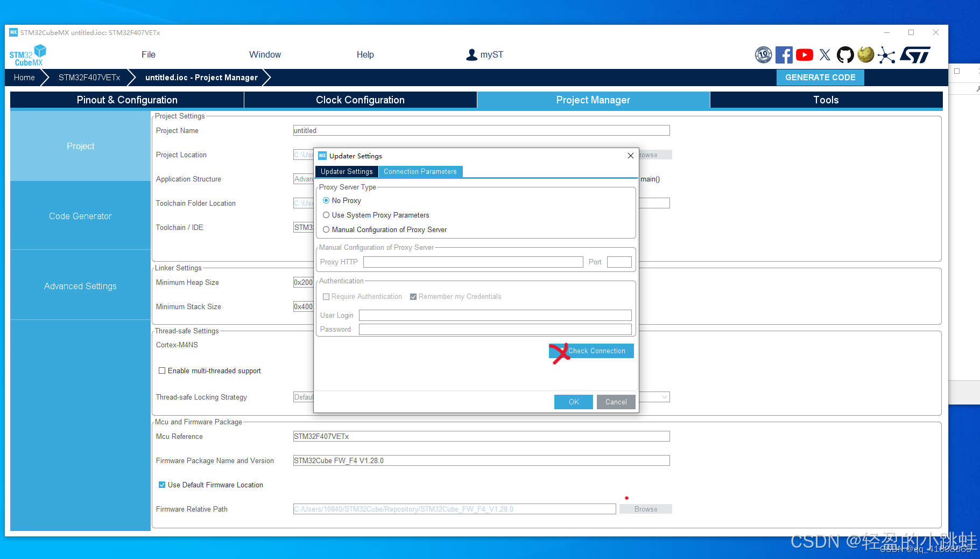The image size is (980, 559).
Task: Click Browse next to Firmware Relative Path
Action: point(646,509)
